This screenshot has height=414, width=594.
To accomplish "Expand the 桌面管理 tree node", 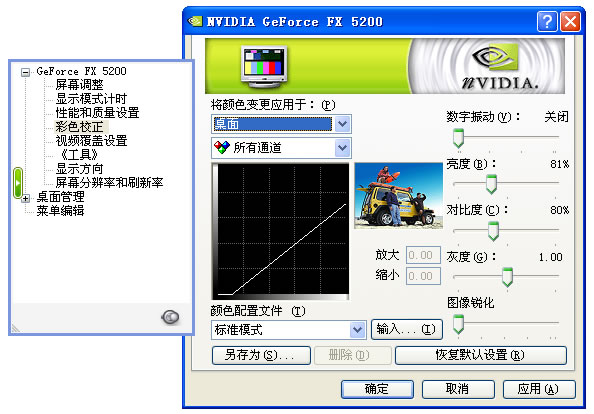I will click(x=25, y=198).
